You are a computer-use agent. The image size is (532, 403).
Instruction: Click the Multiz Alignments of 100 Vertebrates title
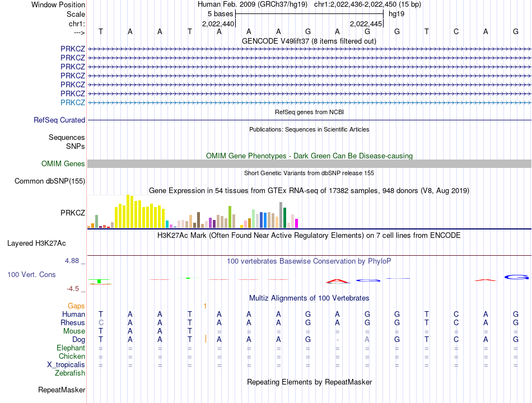[x=309, y=298]
